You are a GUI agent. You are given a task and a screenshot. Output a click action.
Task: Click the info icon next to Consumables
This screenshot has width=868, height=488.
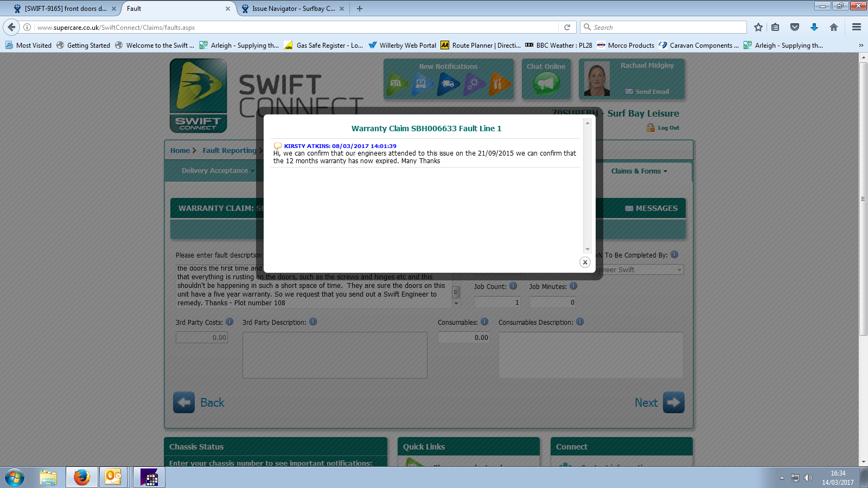coord(484,322)
